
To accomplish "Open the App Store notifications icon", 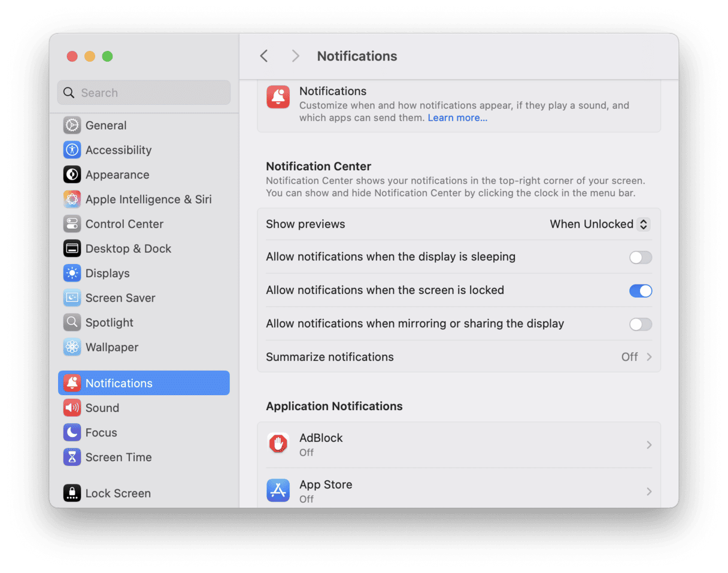I will [x=278, y=490].
